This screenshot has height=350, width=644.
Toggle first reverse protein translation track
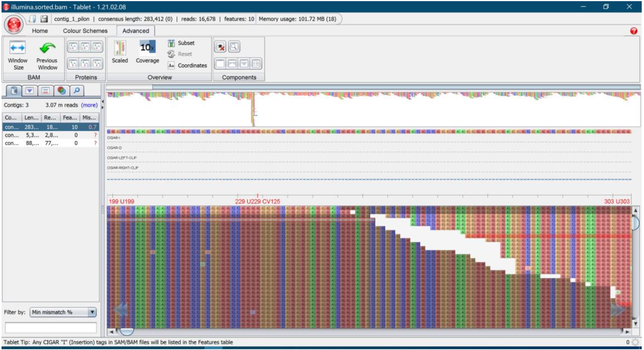pos(73,63)
